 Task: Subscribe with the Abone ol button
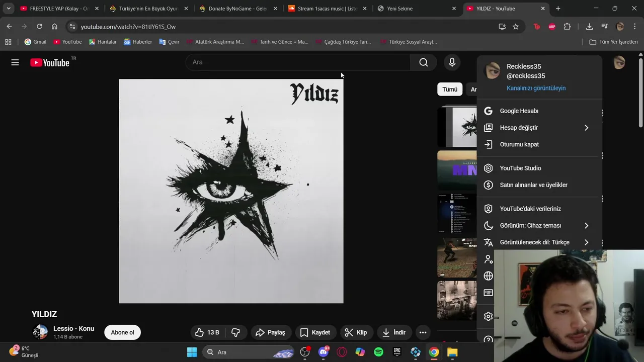pos(122,332)
